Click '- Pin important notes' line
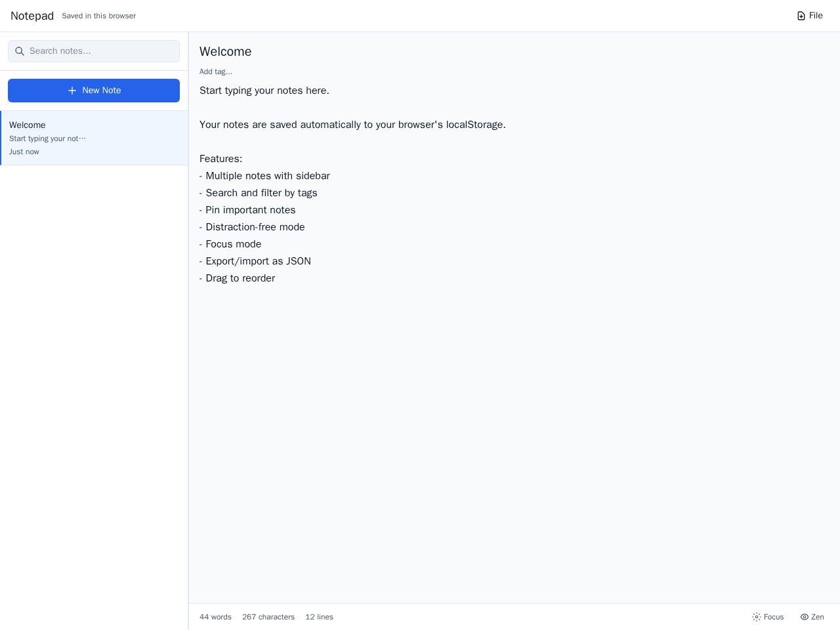This screenshot has width=840, height=630. (x=247, y=210)
